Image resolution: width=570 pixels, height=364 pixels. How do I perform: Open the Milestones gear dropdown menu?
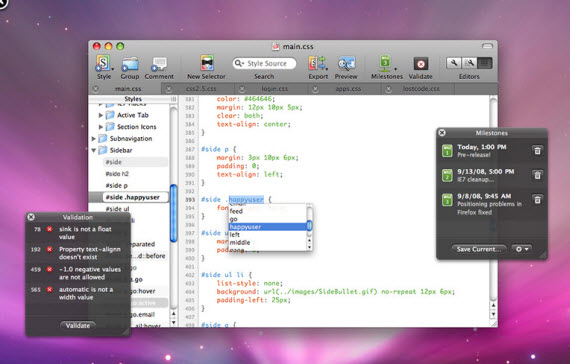(x=522, y=249)
